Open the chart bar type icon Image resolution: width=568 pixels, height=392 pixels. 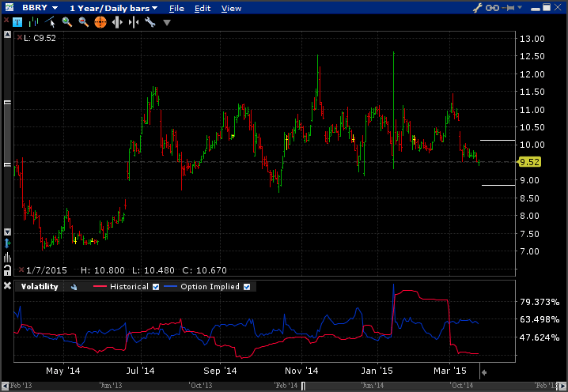click(34, 22)
